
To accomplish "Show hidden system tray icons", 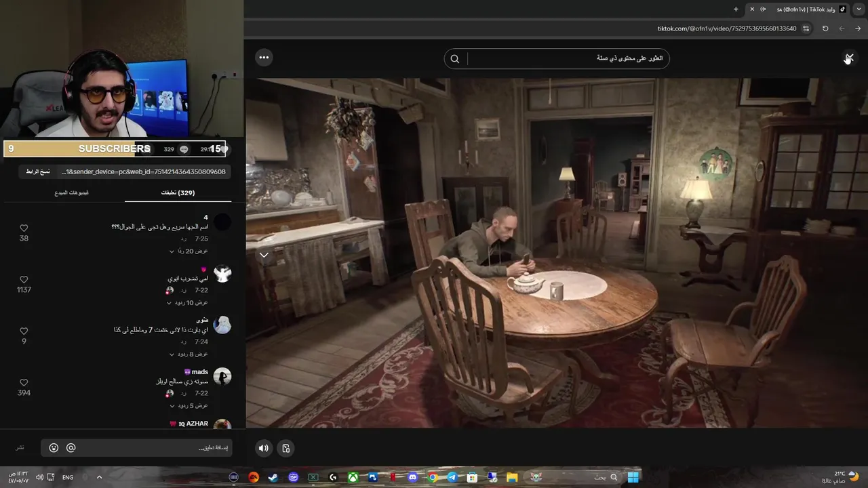I will coord(99,477).
